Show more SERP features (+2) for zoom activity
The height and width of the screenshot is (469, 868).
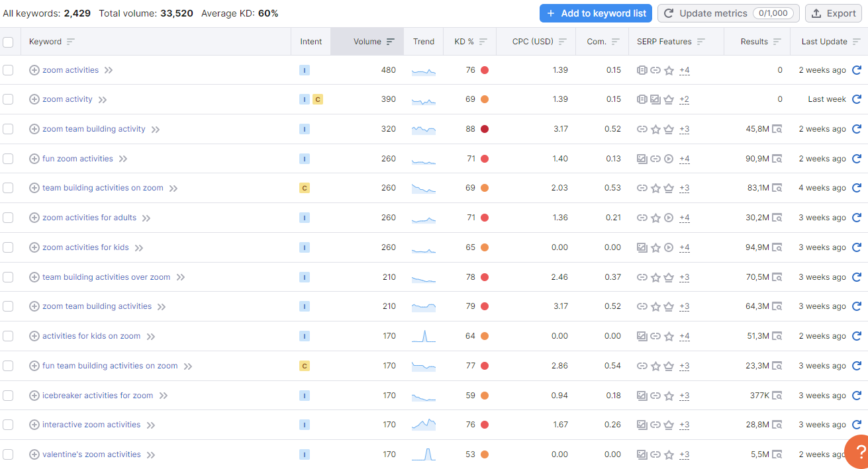tap(685, 99)
